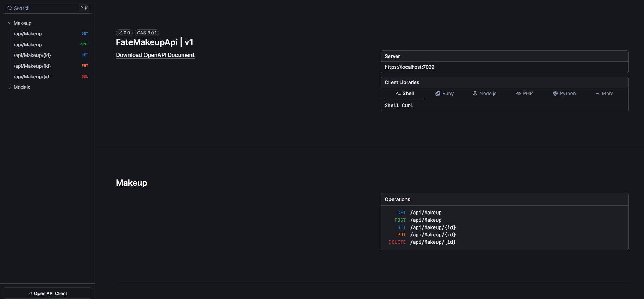Expand the Models sidebar section
Image resolution: width=644 pixels, height=299 pixels.
[x=10, y=87]
